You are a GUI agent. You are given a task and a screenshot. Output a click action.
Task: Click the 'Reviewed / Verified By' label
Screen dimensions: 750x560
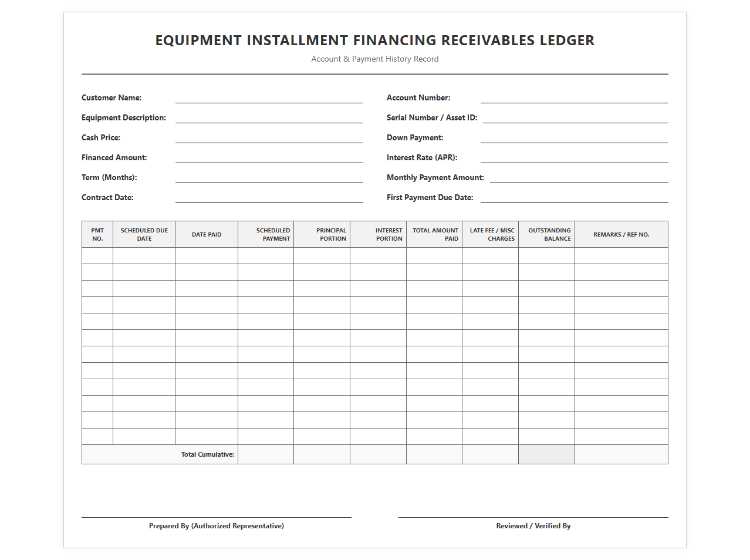point(533,526)
